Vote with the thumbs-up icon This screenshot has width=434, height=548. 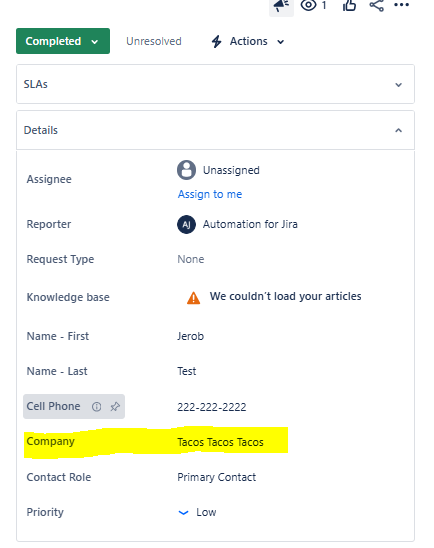pos(349,5)
